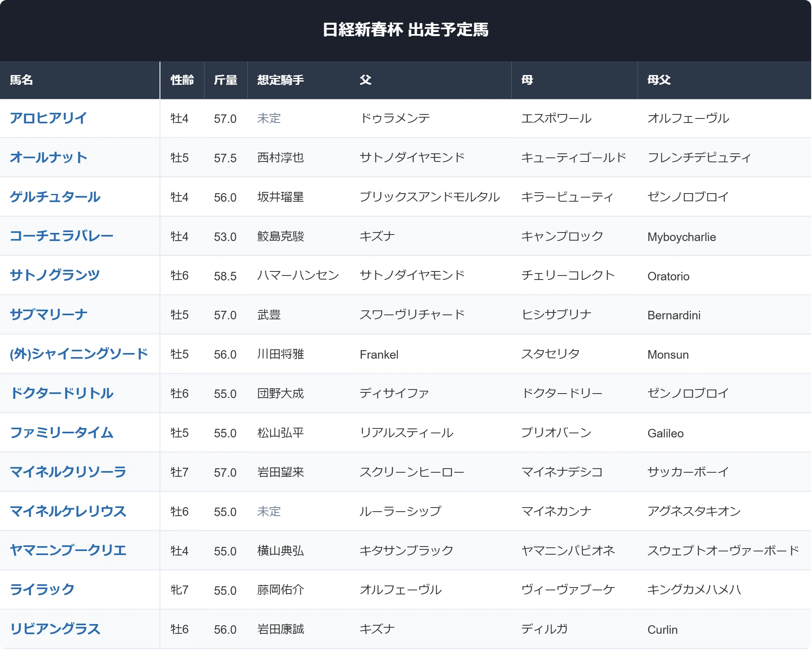Open the リビアングラス horse page

[x=55, y=629]
